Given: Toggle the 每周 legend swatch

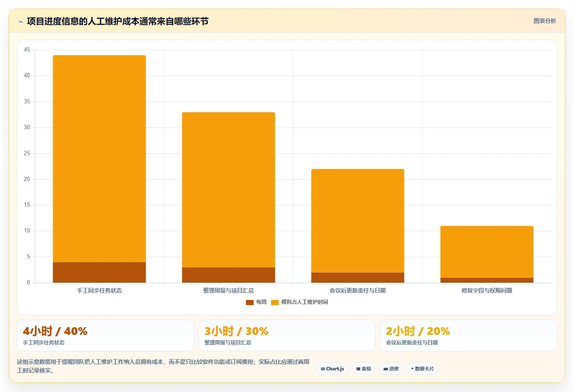Looking at the screenshot, I should pyautogui.click(x=250, y=303).
